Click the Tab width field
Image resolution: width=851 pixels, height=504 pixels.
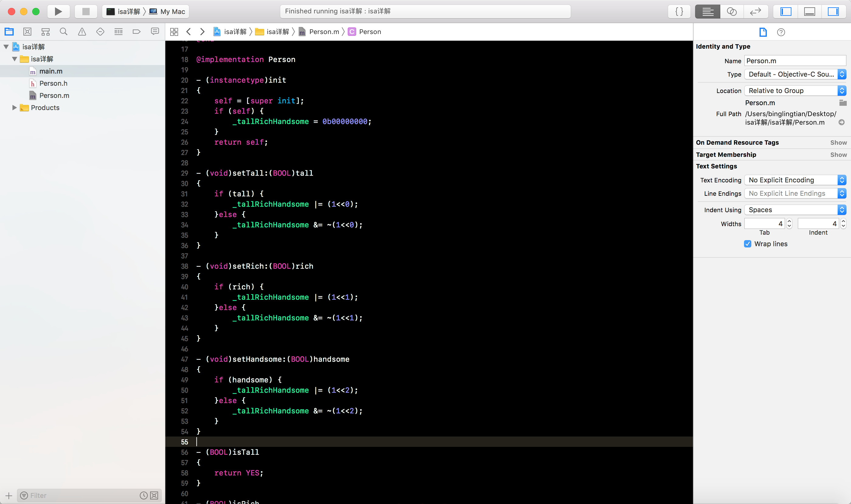pos(764,224)
